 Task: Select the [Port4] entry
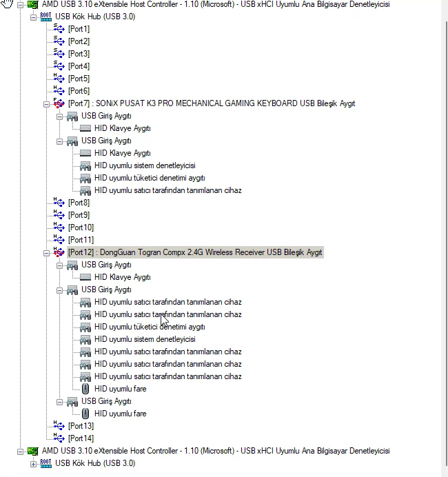point(79,66)
